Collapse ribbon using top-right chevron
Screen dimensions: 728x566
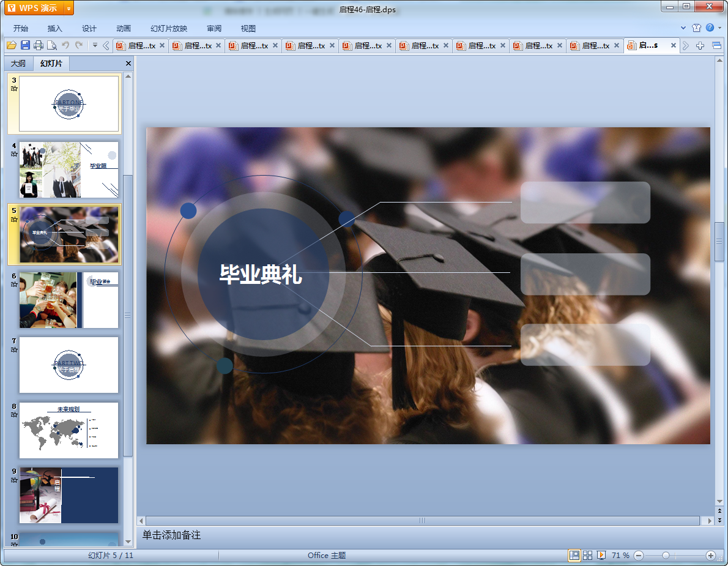point(683,28)
